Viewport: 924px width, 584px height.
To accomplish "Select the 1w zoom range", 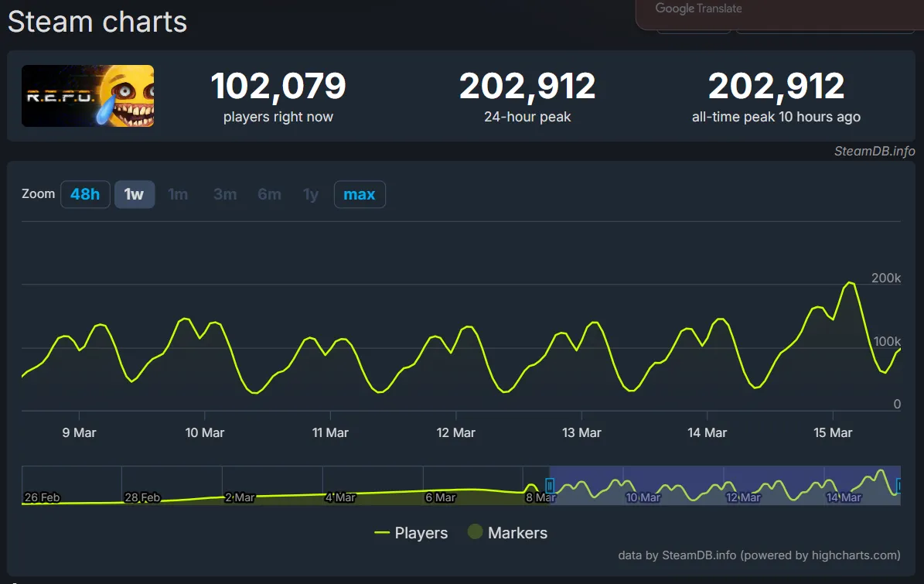I will tap(135, 194).
